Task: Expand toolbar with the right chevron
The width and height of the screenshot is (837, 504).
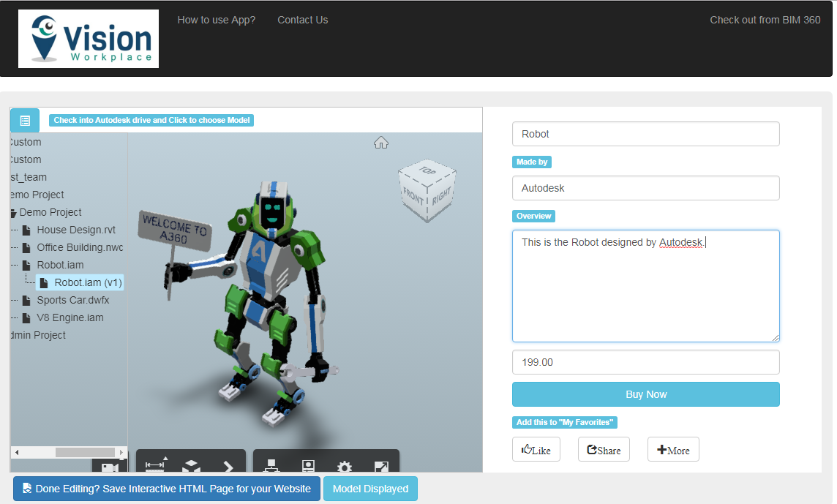Action: [228, 467]
